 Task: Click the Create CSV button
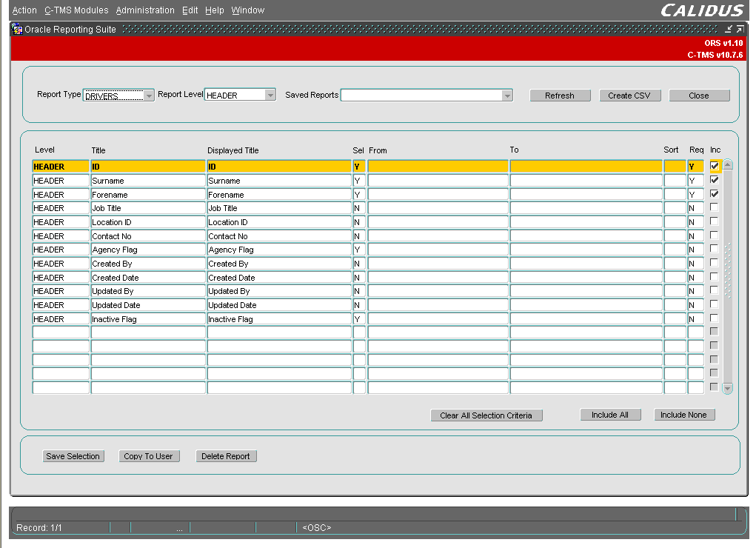pos(629,96)
